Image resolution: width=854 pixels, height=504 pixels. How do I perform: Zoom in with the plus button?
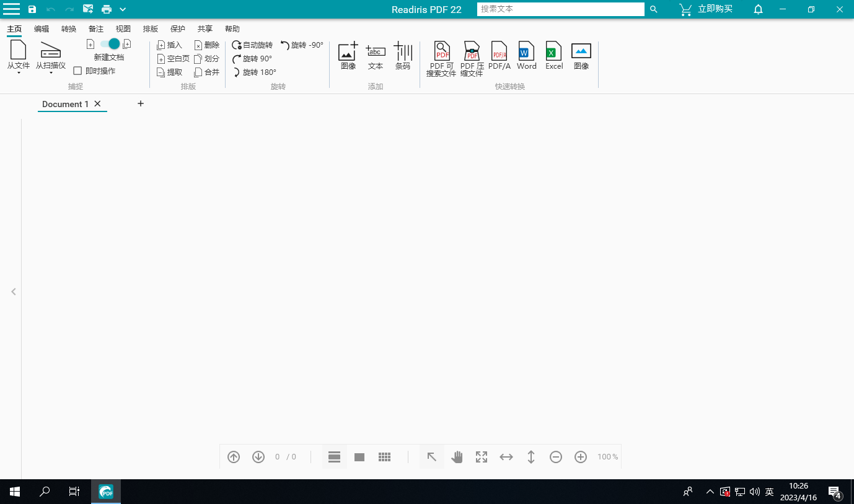click(581, 457)
